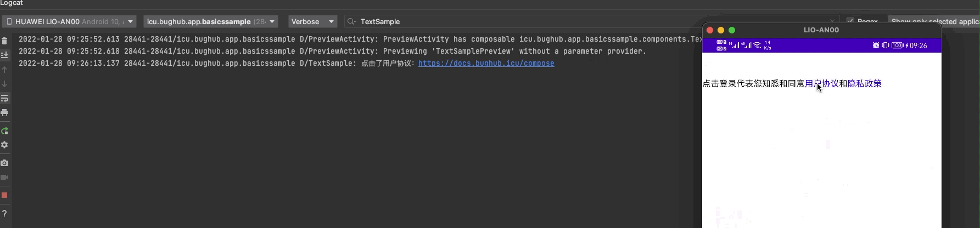
Task: Clear logcat with the trash icon
Action: pos(4,41)
